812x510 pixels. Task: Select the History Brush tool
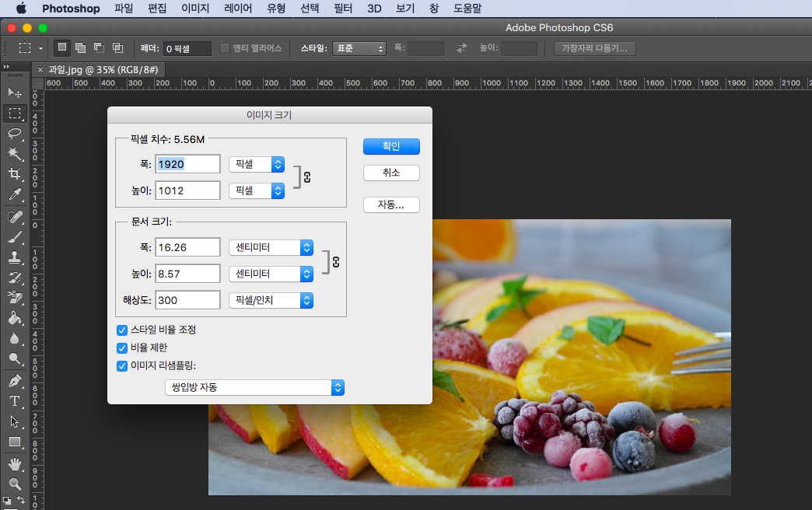pyautogui.click(x=15, y=278)
